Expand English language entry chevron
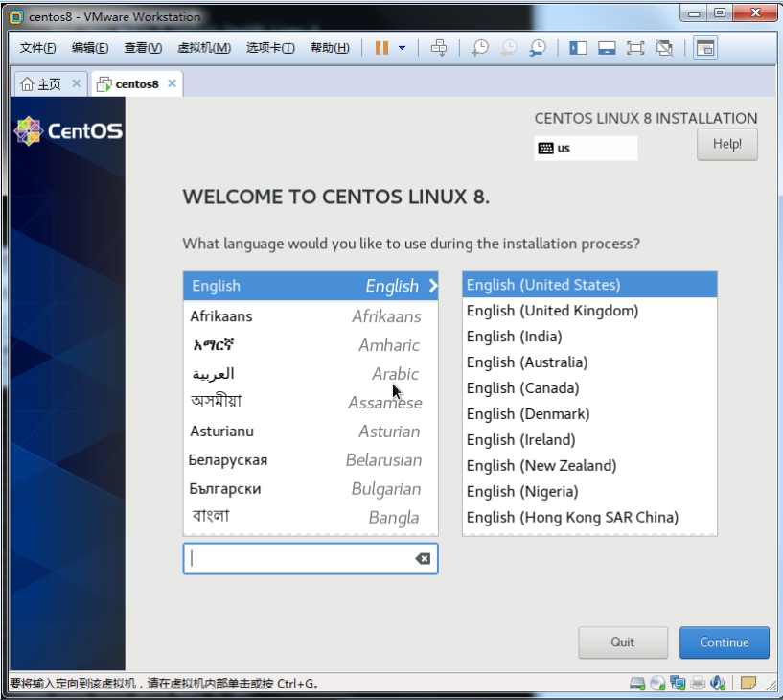 pos(433,286)
